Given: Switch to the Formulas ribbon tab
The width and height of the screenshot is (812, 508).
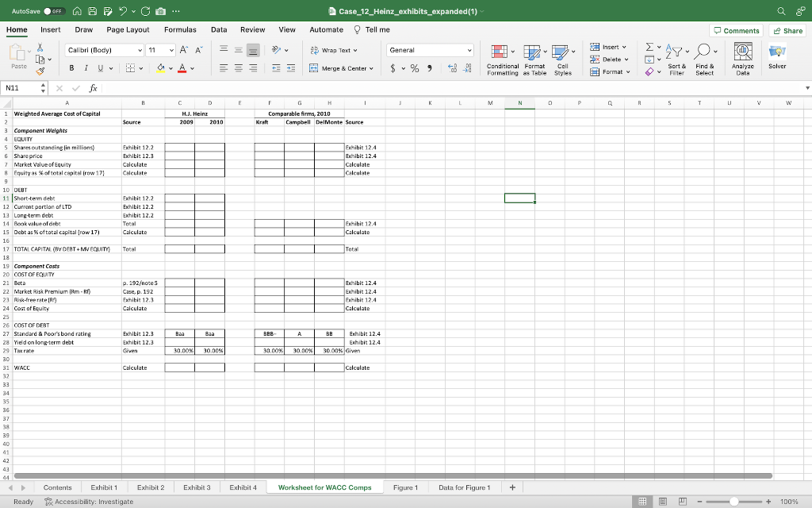Looking at the screenshot, I should pyautogui.click(x=180, y=29).
